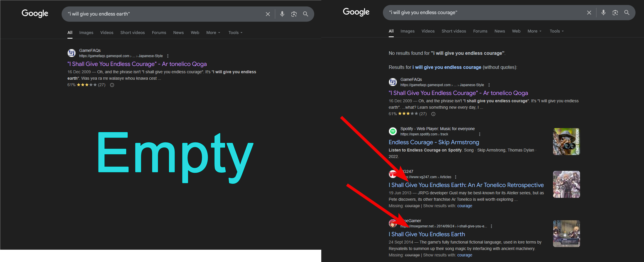This screenshot has width=644, height=262.
Task: Click the GameFAQs favicon in the right result
Action: pyautogui.click(x=393, y=82)
